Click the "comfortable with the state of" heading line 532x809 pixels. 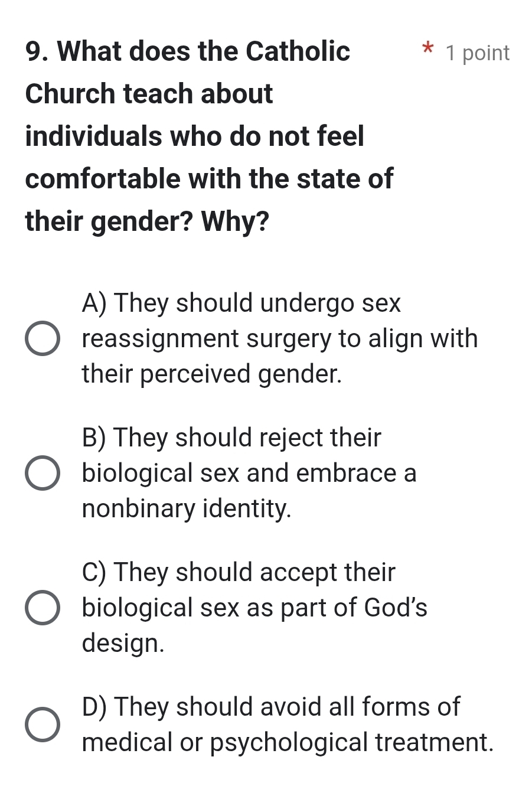tap(209, 179)
